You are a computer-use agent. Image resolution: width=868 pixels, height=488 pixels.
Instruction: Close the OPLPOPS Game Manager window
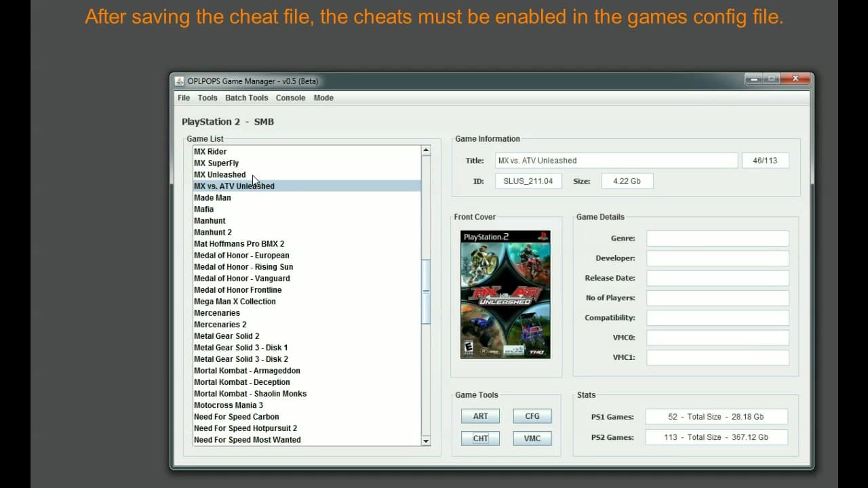pos(794,79)
